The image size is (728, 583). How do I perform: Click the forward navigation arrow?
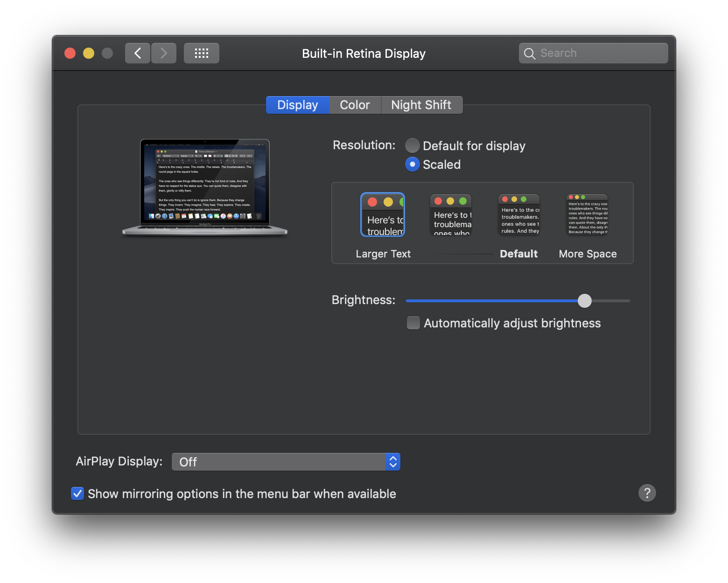tap(163, 53)
